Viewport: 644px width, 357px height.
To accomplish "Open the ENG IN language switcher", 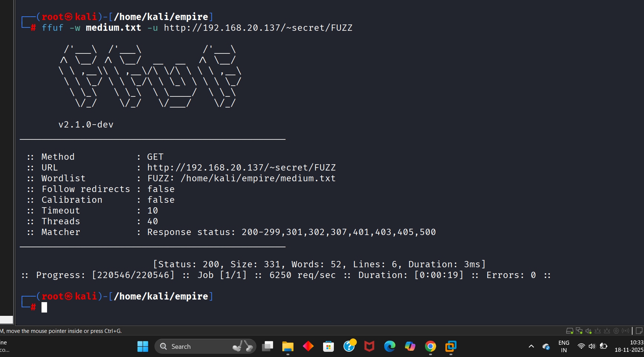I will (564, 346).
